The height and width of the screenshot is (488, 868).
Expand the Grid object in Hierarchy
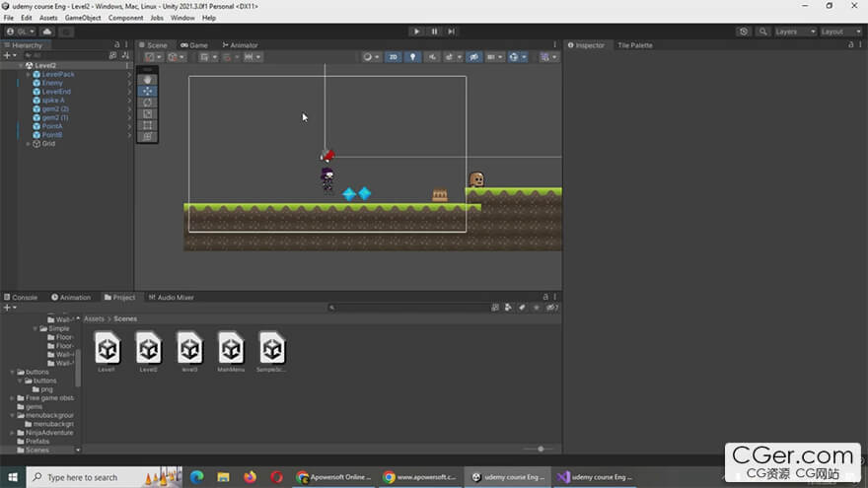[28, 144]
